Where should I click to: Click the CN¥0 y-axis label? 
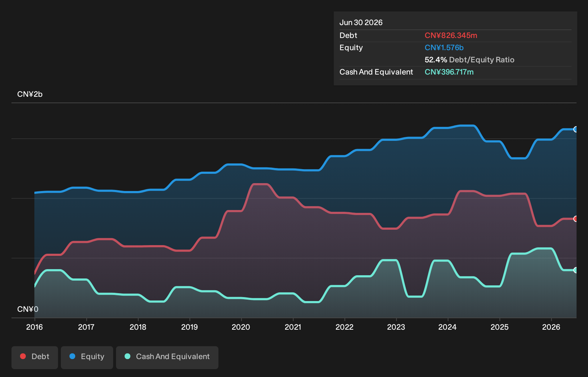(28, 309)
